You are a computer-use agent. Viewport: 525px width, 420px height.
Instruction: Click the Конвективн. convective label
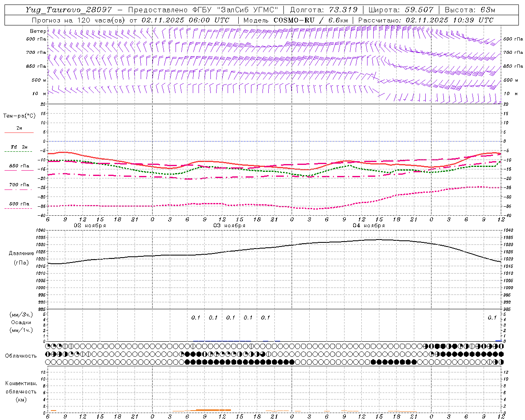21,383
